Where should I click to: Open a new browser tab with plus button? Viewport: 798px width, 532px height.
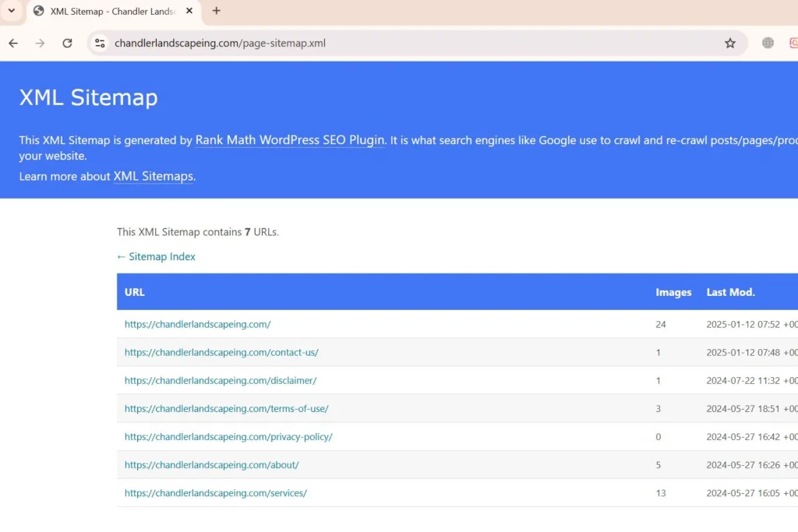(x=216, y=12)
